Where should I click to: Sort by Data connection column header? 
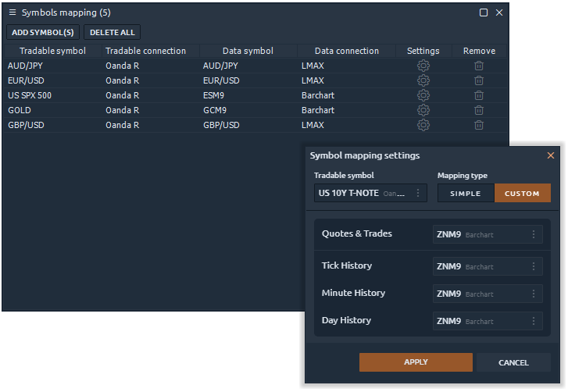tap(347, 51)
